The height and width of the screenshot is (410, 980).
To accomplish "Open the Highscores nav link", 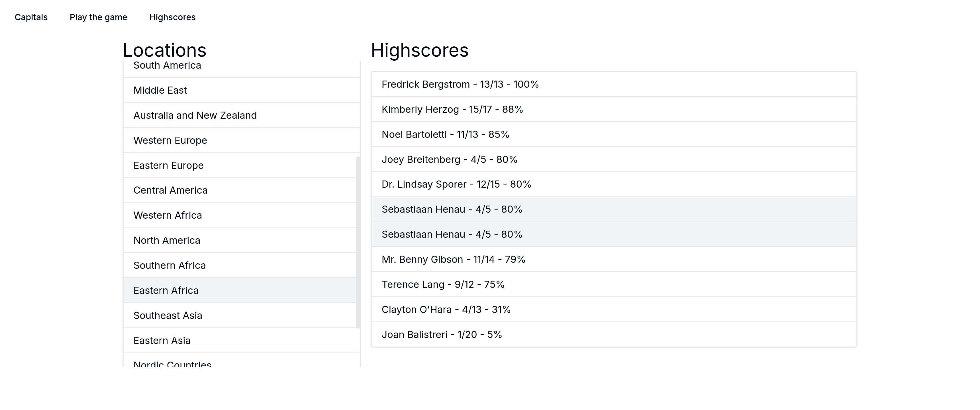I will [172, 17].
